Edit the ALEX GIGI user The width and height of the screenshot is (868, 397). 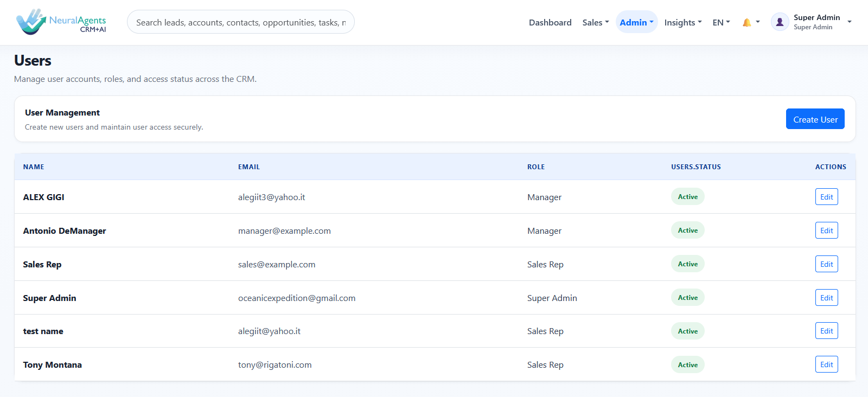click(826, 197)
